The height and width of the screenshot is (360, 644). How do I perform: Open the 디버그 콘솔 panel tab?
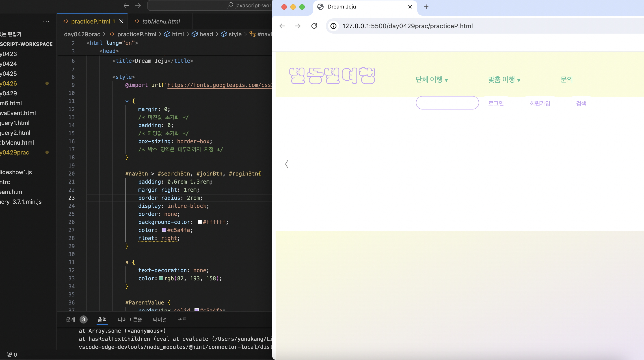click(x=130, y=319)
